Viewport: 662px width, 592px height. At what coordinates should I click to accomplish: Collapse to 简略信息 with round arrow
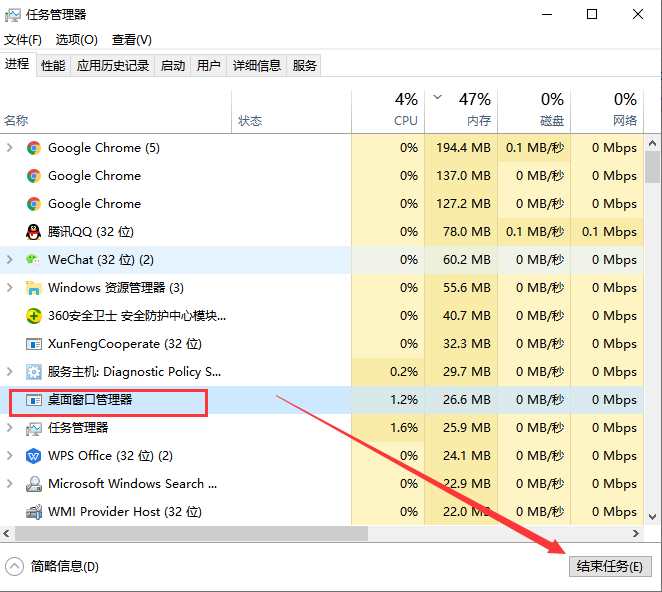tap(14, 567)
